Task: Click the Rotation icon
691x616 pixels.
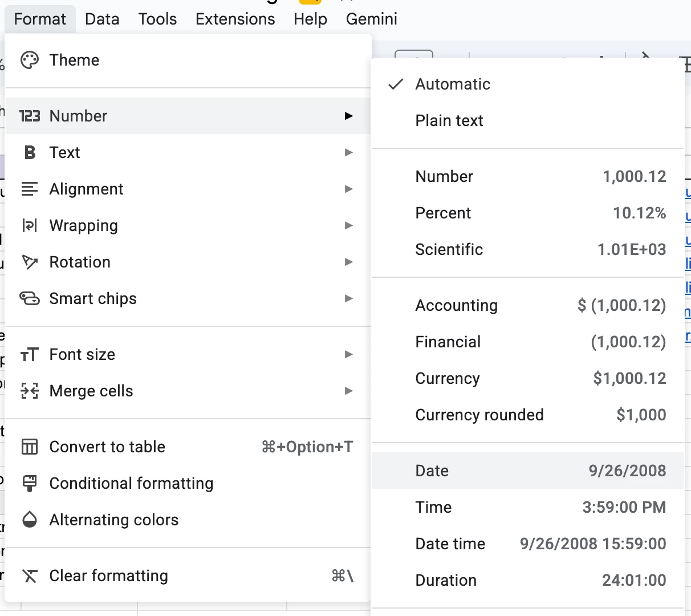Action: [x=30, y=262]
